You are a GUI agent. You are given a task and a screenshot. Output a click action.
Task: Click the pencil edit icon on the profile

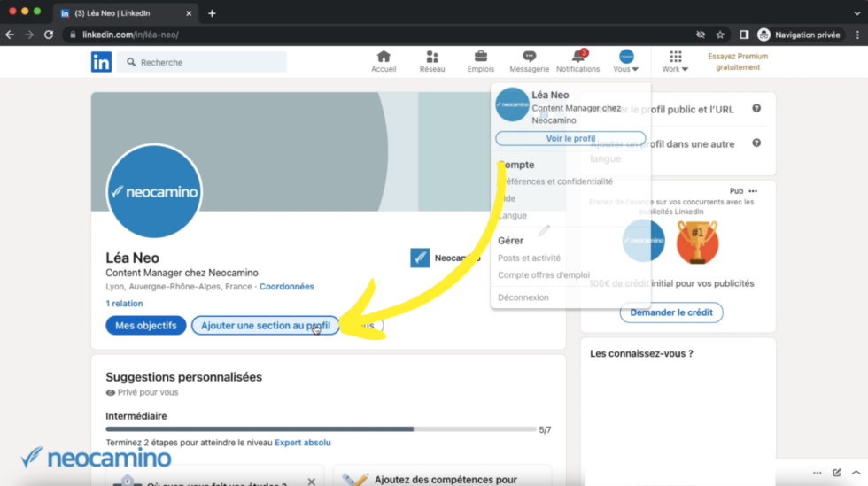544,230
